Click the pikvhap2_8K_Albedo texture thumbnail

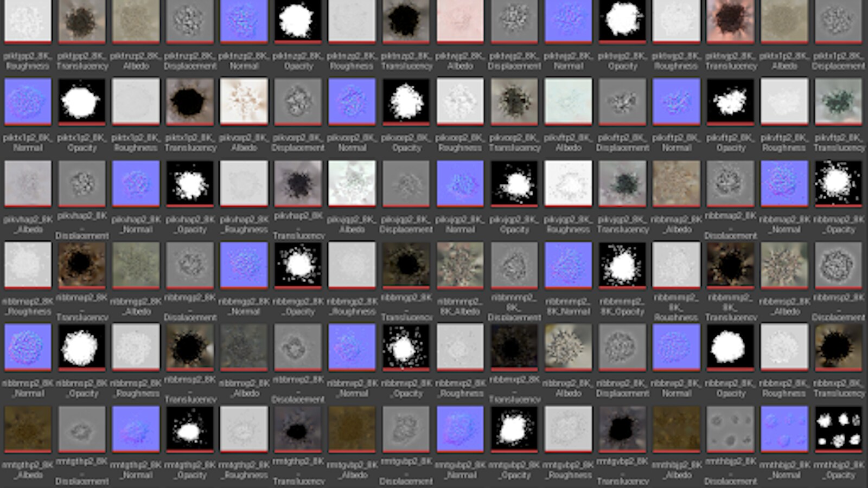pos(28,183)
